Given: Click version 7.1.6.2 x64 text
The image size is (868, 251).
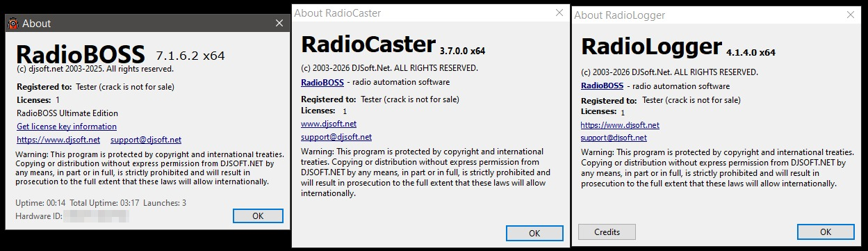Looking at the screenshot, I should point(190,56).
